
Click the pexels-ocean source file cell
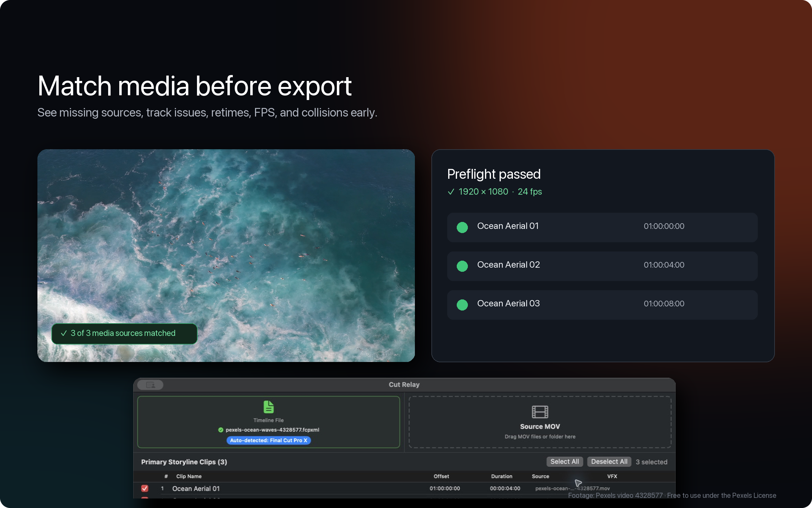pyautogui.click(x=573, y=489)
